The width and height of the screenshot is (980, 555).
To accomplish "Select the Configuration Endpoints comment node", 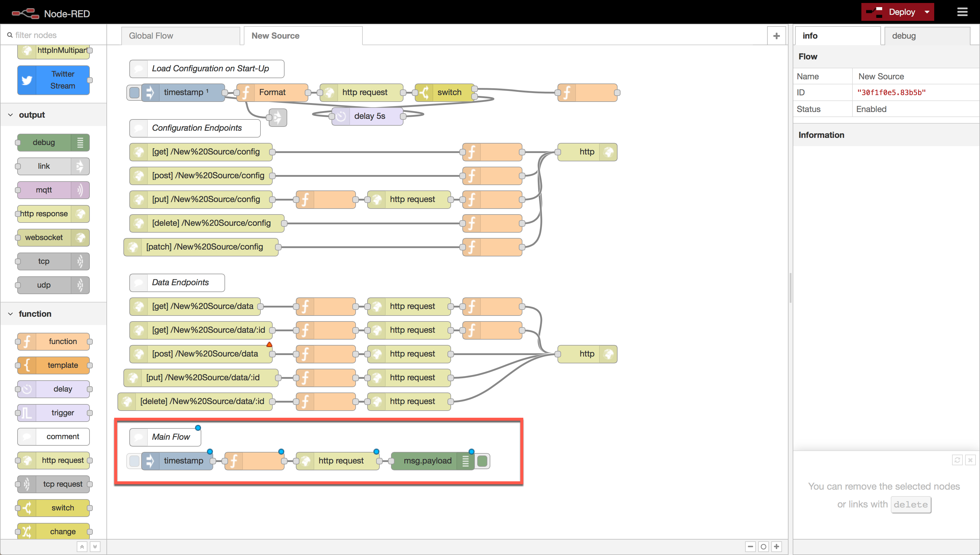I will click(195, 128).
